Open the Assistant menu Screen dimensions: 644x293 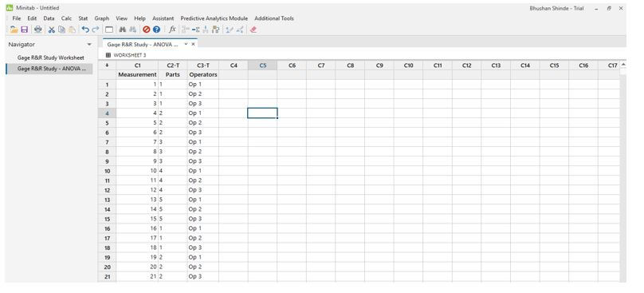[163, 18]
